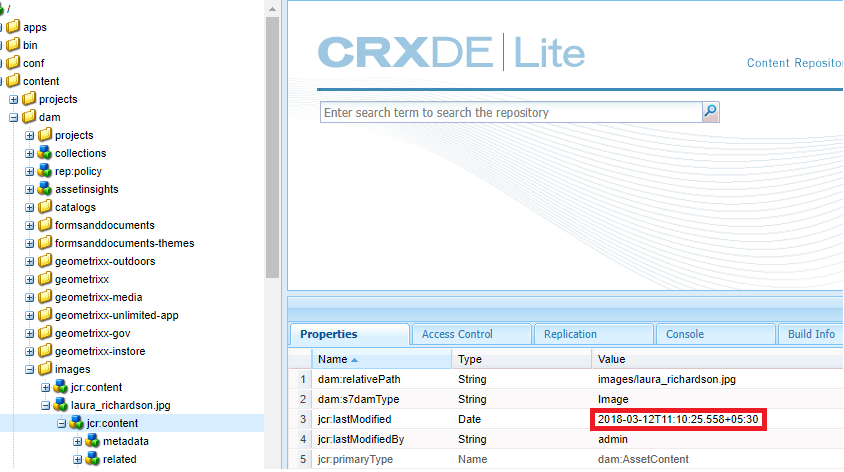This screenshot has width=844, height=472.
Task: Expand the content/projects folder node
Action: point(13,100)
